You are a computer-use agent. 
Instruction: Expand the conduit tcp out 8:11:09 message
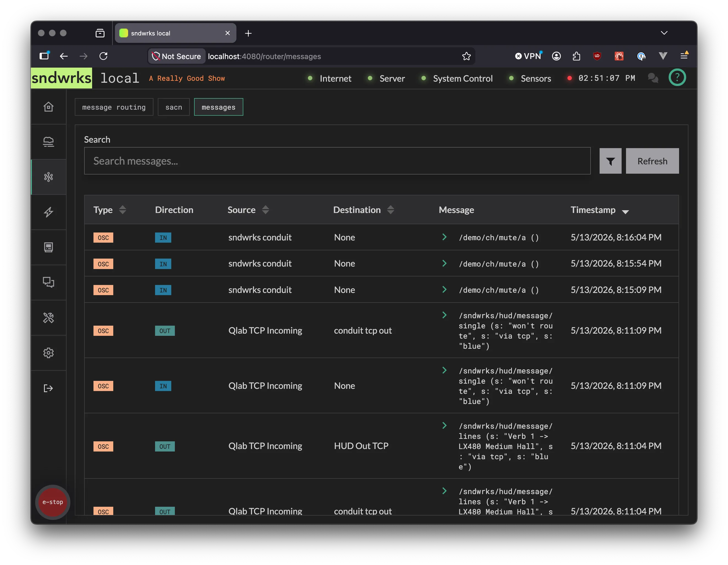tap(444, 315)
